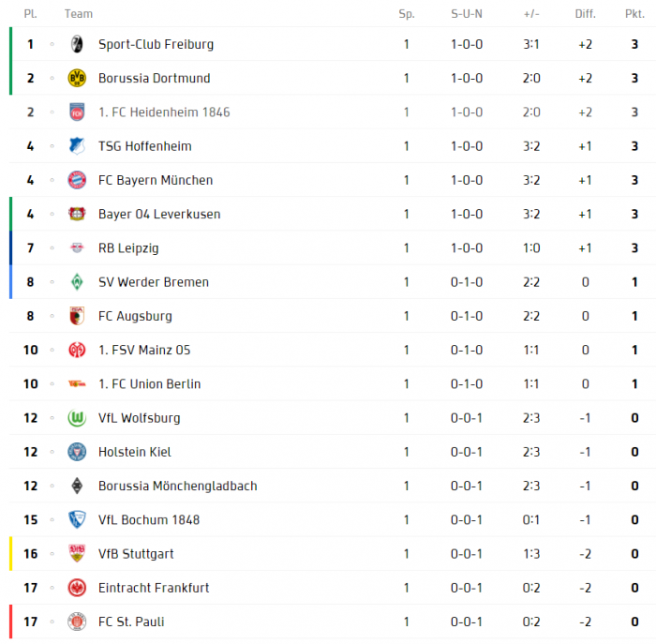The image size is (656, 644).
Task: Click the 1. FC Heidenheim 1846 crest
Action: [77, 112]
